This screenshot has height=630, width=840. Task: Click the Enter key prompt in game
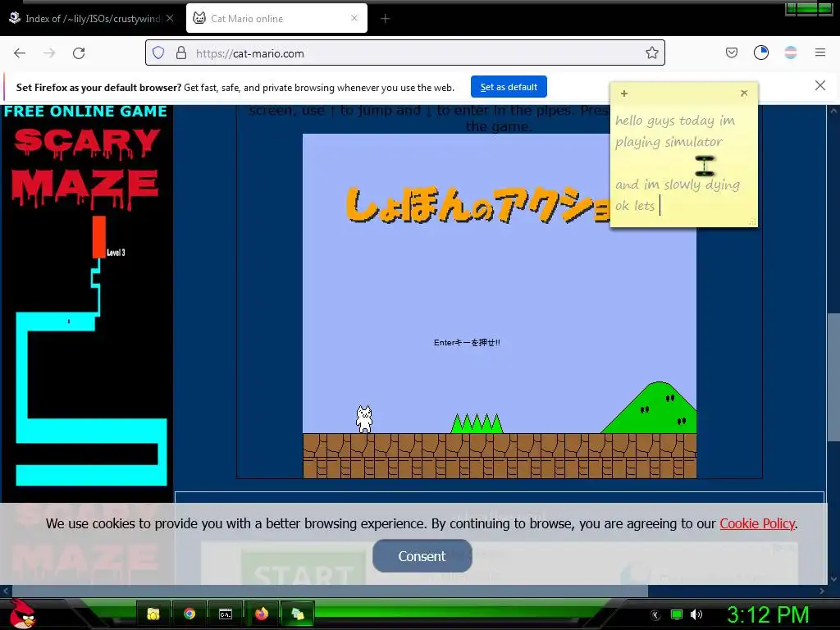click(467, 342)
